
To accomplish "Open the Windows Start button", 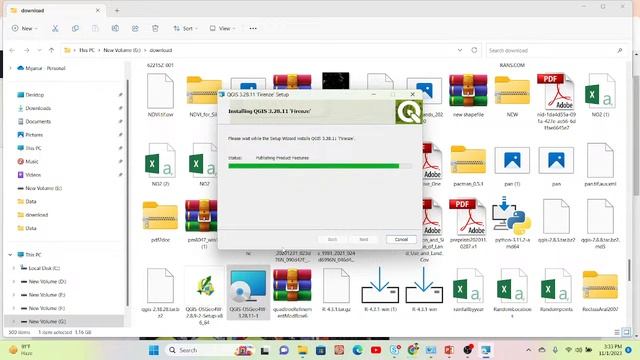I will [154, 350].
